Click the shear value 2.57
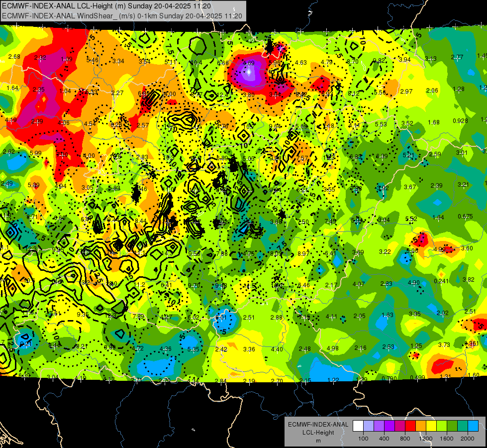 pos(143,125)
